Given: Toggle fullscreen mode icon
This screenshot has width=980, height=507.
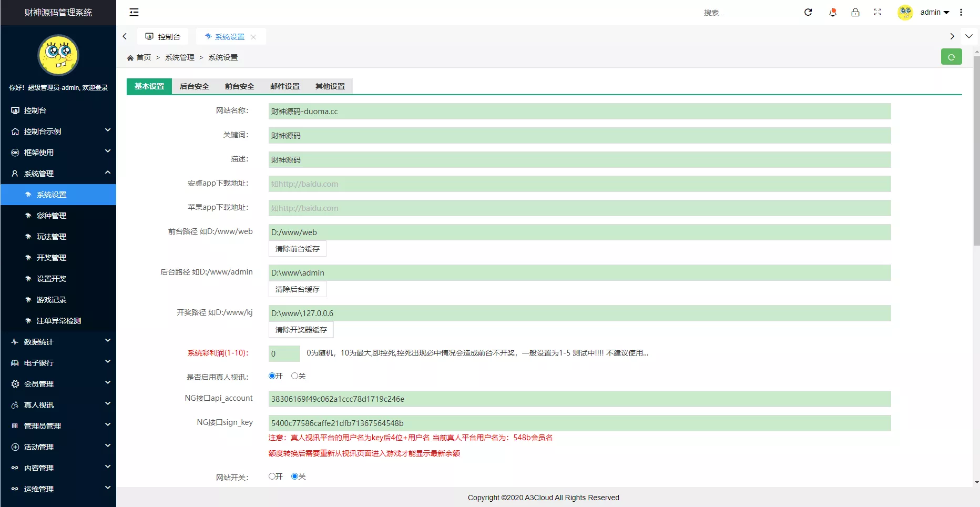Looking at the screenshot, I should click(x=877, y=12).
